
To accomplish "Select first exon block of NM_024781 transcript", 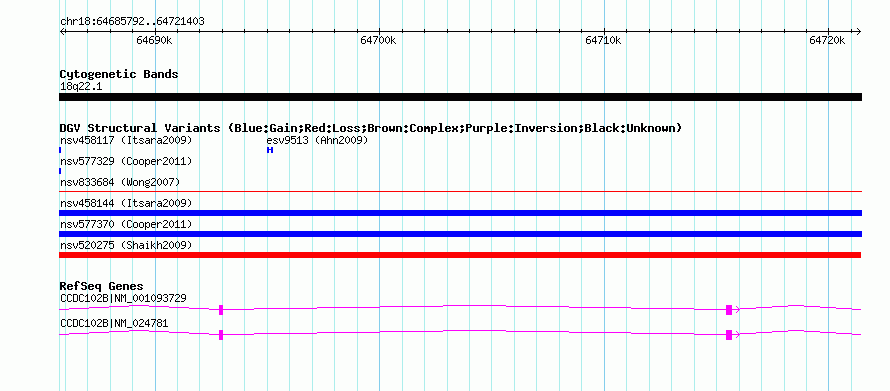I will click(221, 335).
